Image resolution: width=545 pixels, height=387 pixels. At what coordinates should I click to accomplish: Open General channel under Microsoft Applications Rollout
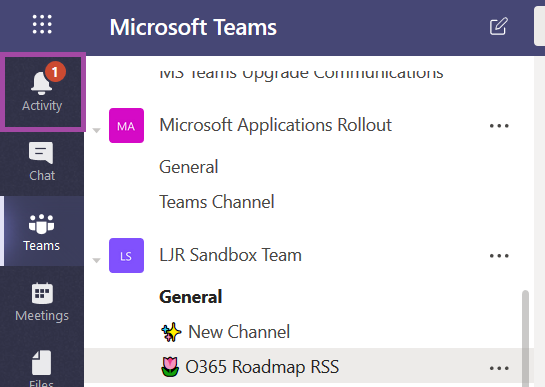189,167
